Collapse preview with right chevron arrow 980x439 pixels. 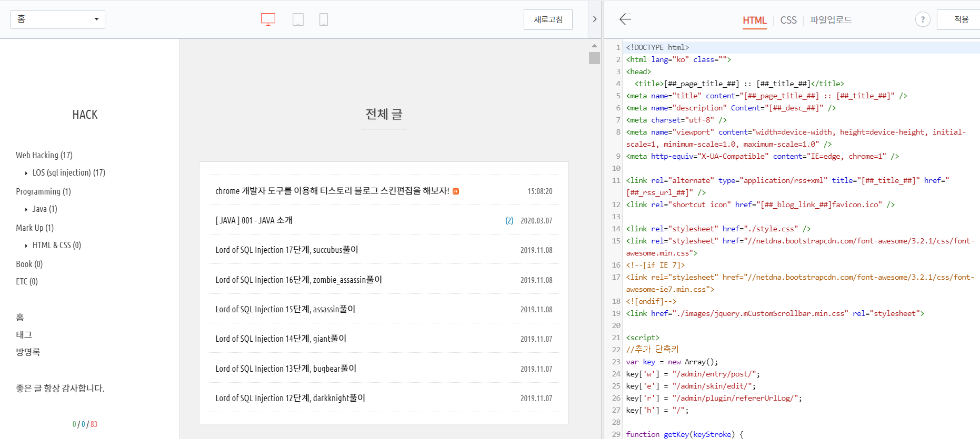point(595,19)
